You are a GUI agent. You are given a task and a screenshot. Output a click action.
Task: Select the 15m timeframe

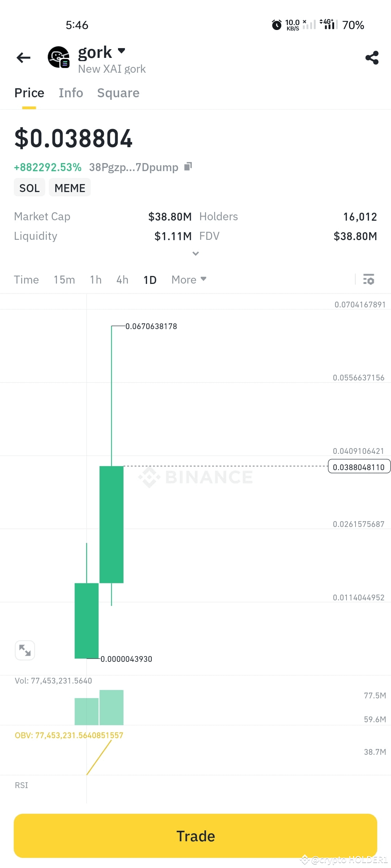coord(64,280)
